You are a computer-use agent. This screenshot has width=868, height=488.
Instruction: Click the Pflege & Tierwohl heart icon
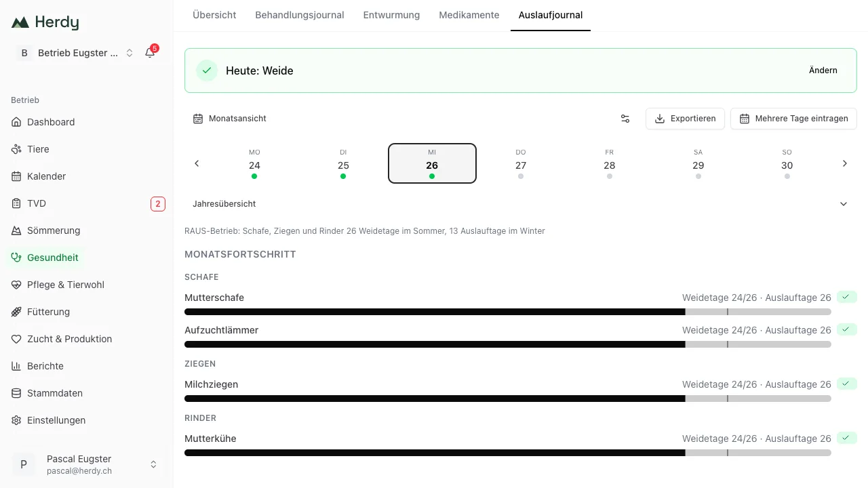coord(16,285)
